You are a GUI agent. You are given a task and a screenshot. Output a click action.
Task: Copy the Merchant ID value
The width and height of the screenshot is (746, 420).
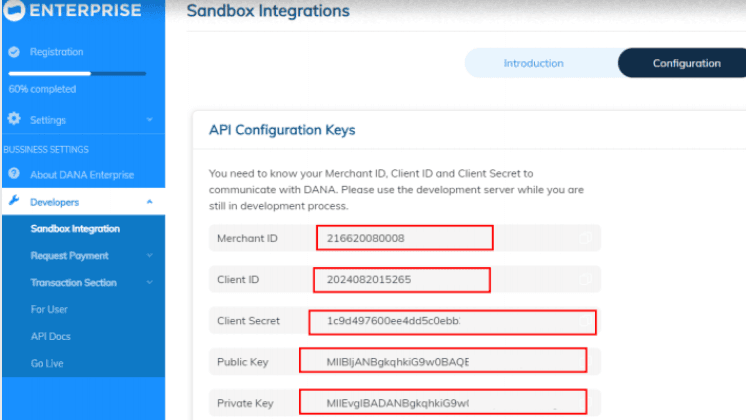click(x=584, y=238)
